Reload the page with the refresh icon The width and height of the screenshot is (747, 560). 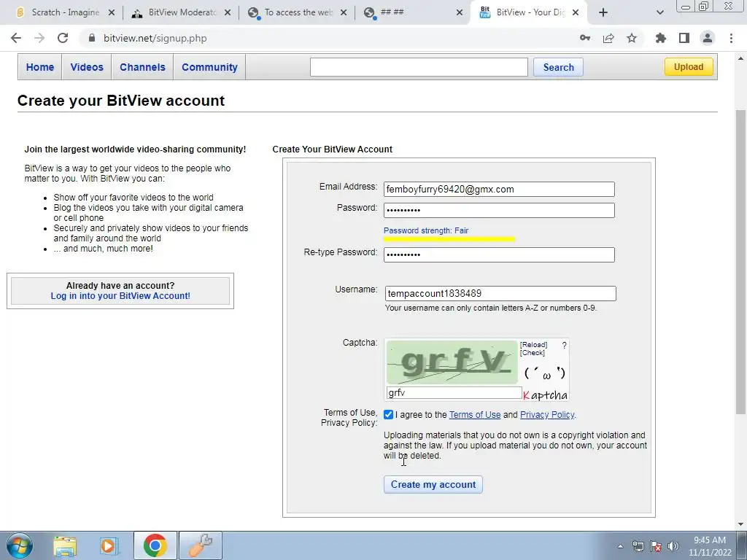[x=63, y=38]
